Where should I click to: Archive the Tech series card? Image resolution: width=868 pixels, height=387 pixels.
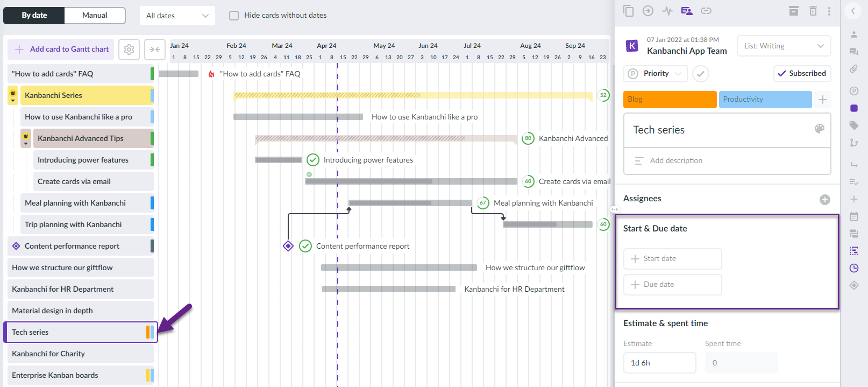pos(794,11)
